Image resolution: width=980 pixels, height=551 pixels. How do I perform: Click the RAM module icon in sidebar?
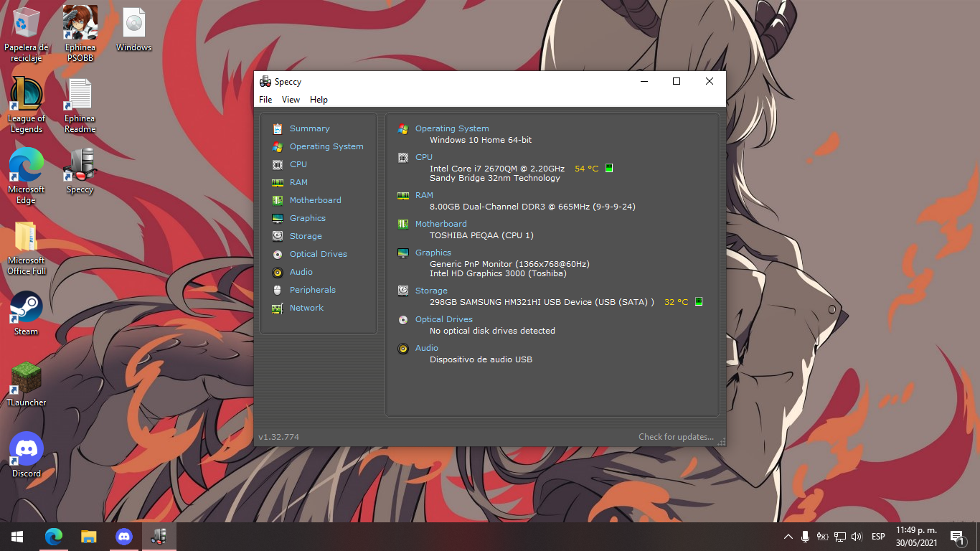(278, 182)
